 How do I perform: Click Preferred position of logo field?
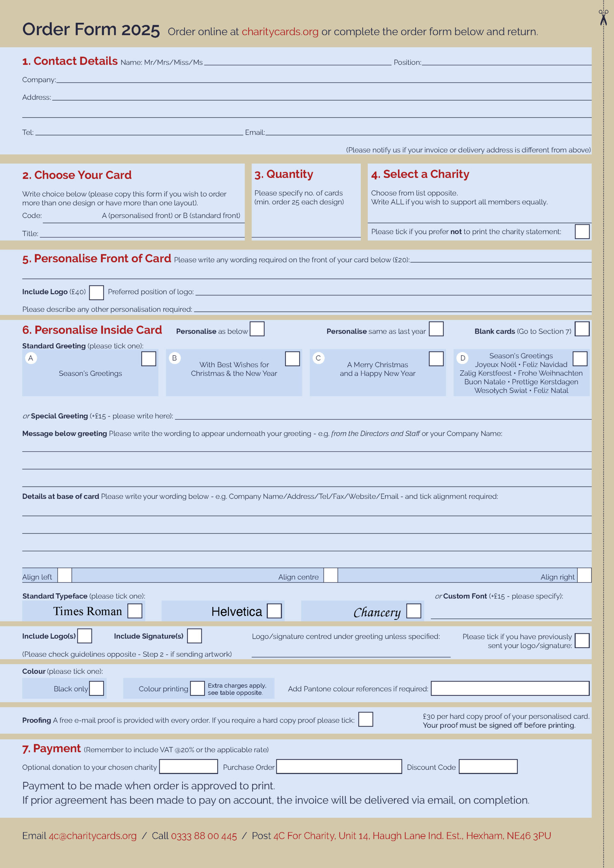(394, 291)
